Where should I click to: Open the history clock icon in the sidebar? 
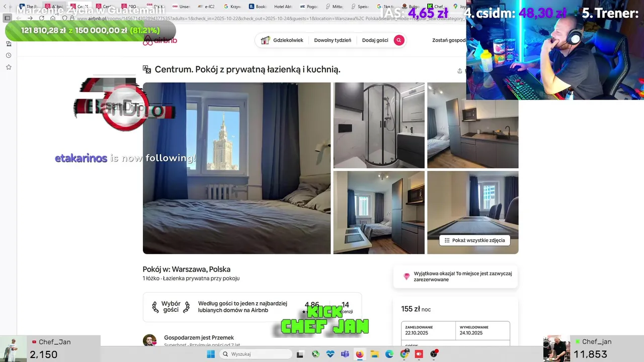(9, 55)
